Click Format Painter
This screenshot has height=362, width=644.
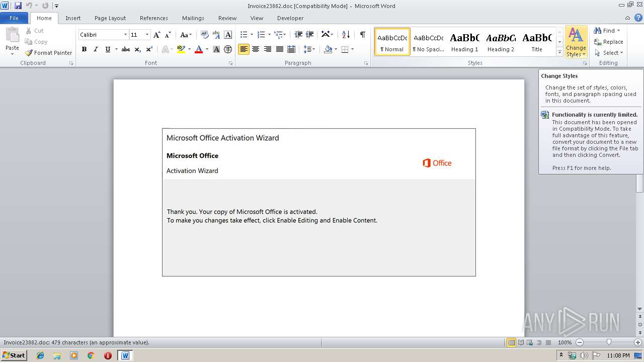[x=49, y=53]
